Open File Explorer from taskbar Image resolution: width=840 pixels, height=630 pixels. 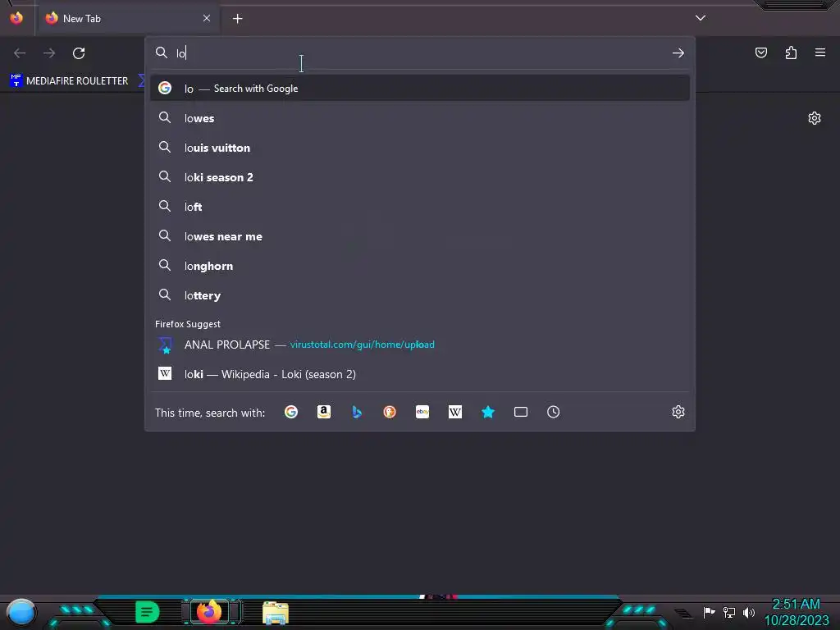pyautogui.click(x=276, y=613)
